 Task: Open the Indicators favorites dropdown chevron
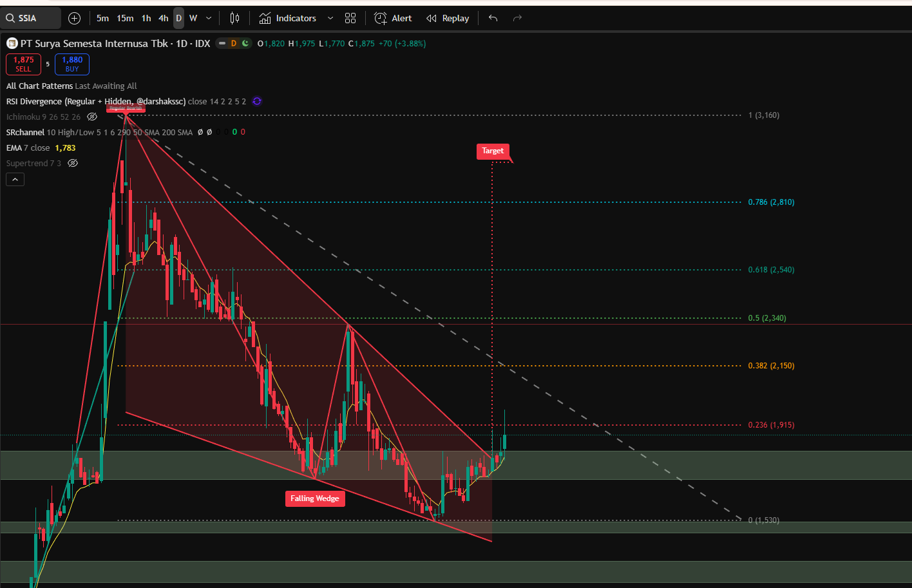(330, 18)
